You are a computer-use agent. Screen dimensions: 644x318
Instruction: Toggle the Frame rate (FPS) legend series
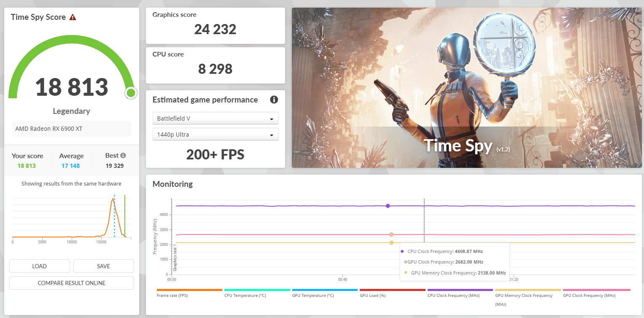pos(189,294)
